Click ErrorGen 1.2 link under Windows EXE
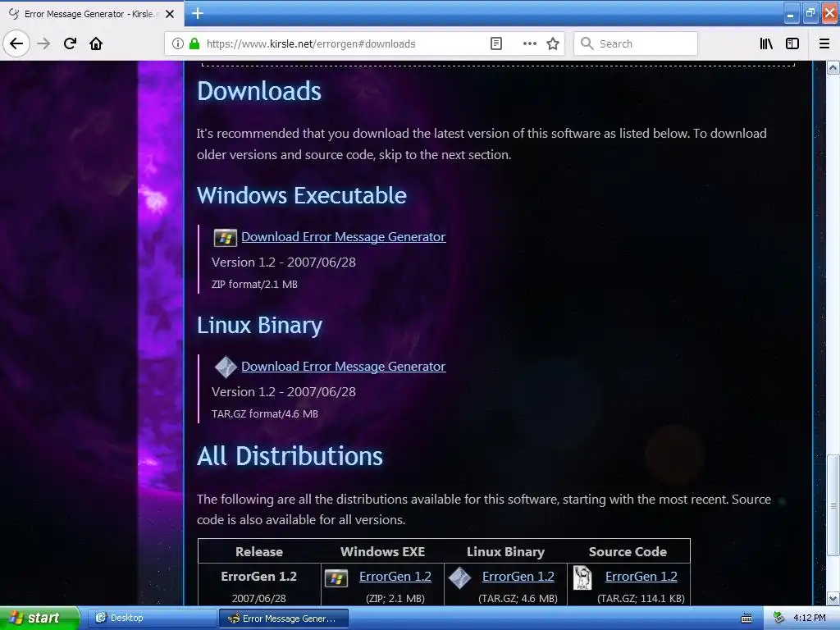This screenshot has width=840, height=630. 395,577
